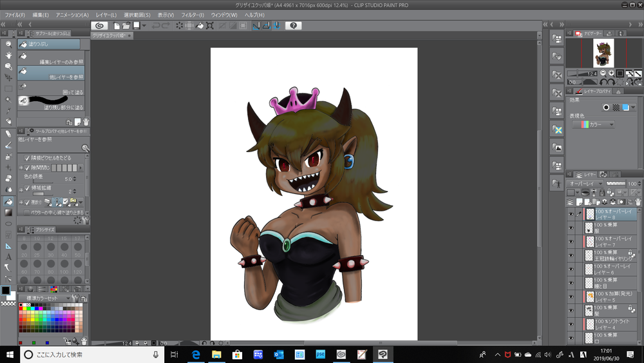This screenshot has width=644, height=363.
Task: Click the Redo arrow in the command bar
Action: (x=166, y=26)
